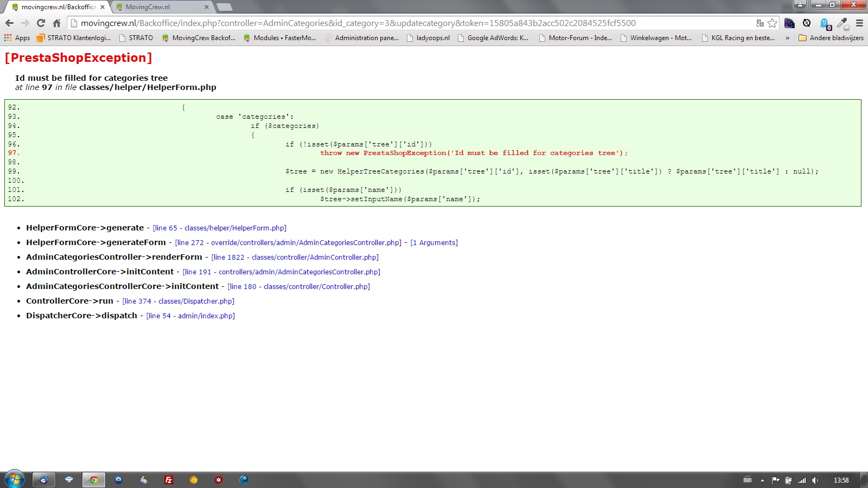Close the movingcrew.nl/Backoffice tab
The width and height of the screenshot is (868, 488).
[x=103, y=7]
